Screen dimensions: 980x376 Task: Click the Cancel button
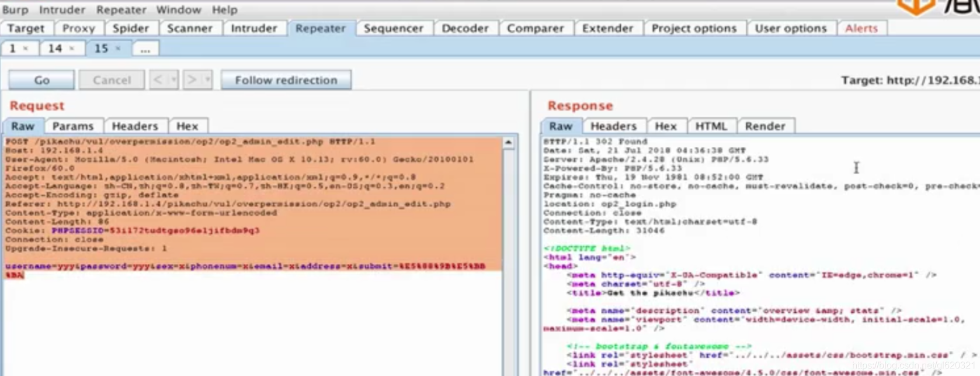(112, 80)
